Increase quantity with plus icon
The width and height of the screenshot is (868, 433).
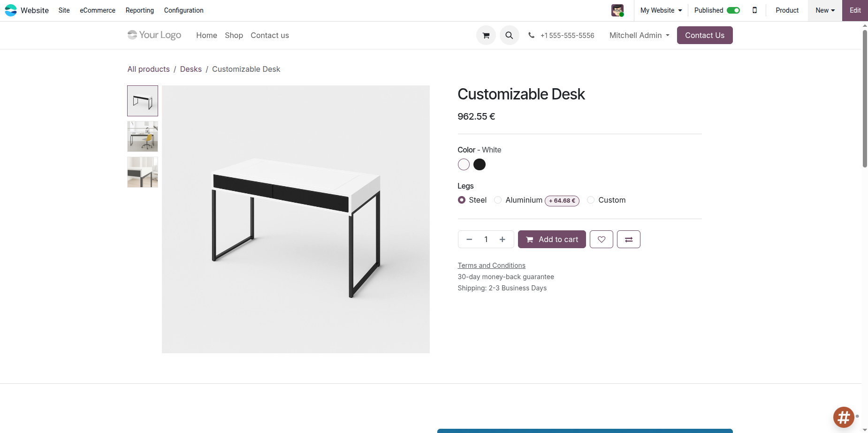click(x=503, y=239)
